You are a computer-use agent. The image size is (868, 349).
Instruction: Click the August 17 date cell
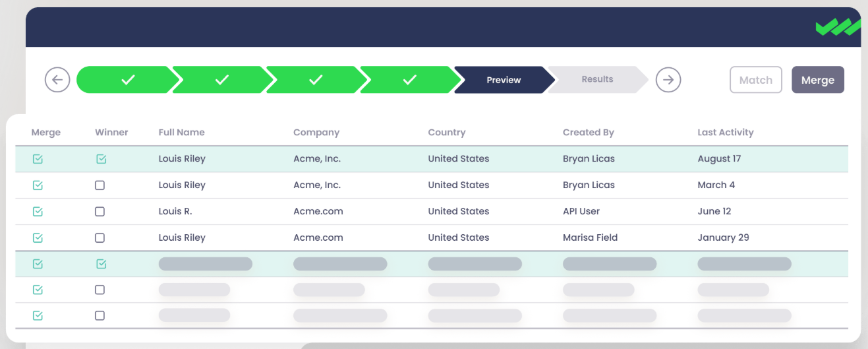[720, 158]
